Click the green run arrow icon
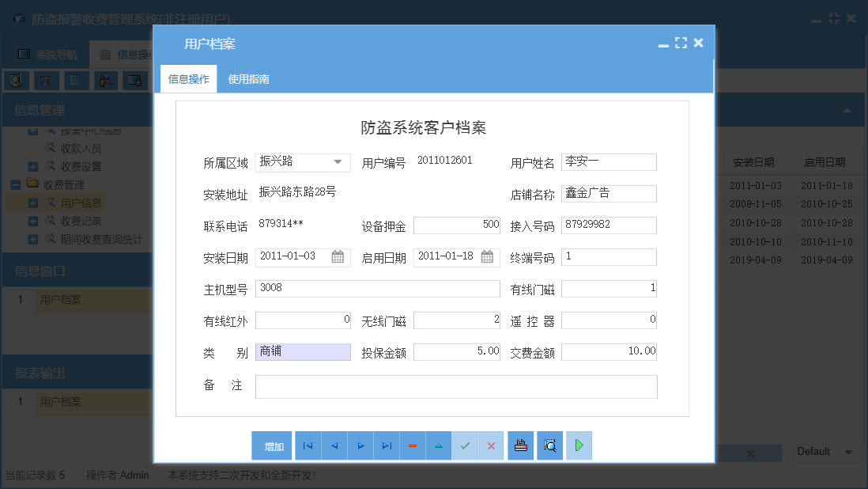868x489 pixels. (578, 445)
